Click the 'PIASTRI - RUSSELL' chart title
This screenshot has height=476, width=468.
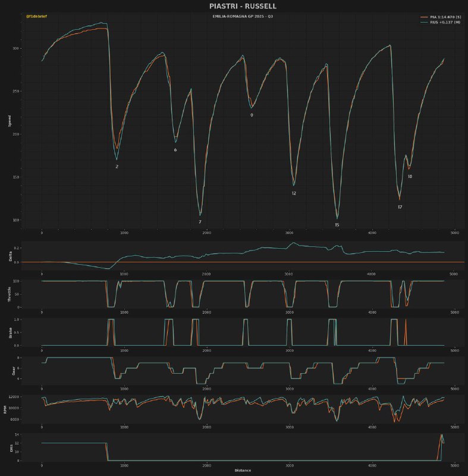pos(243,7)
